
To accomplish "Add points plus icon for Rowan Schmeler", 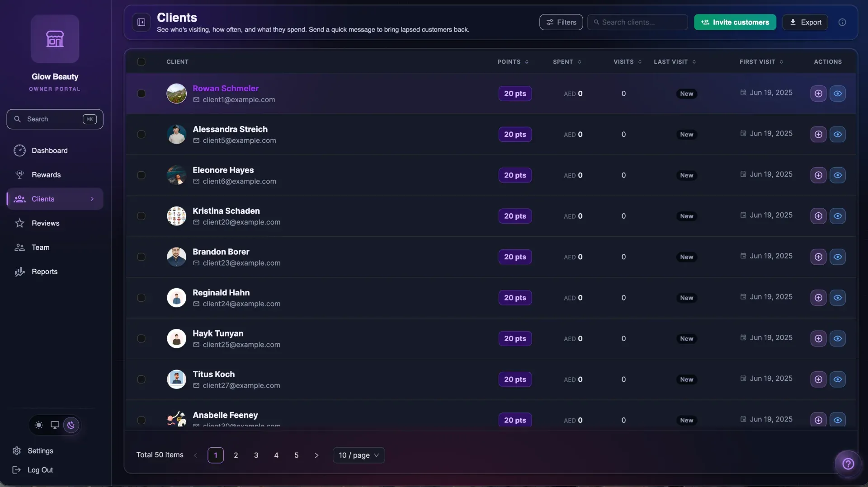I will pos(818,94).
